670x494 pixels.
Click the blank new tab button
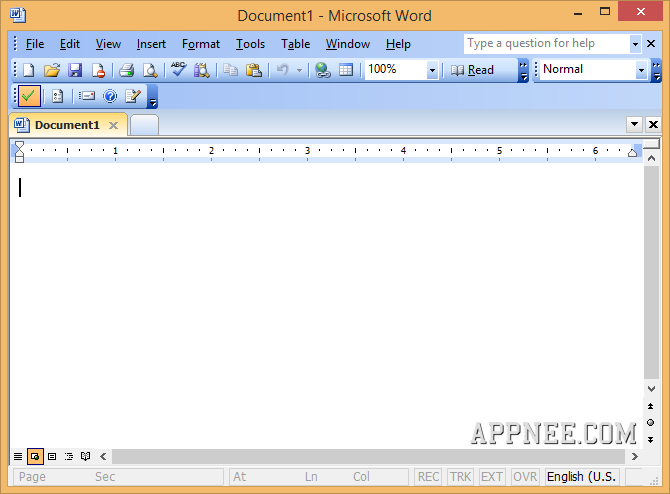click(144, 125)
